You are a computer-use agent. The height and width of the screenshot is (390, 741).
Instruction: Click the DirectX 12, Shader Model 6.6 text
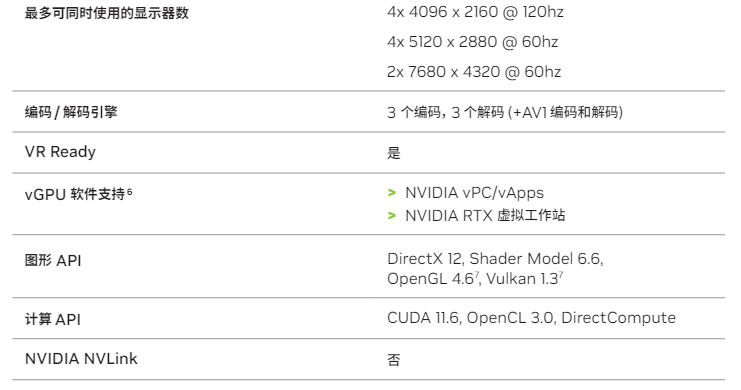pos(495,259)
